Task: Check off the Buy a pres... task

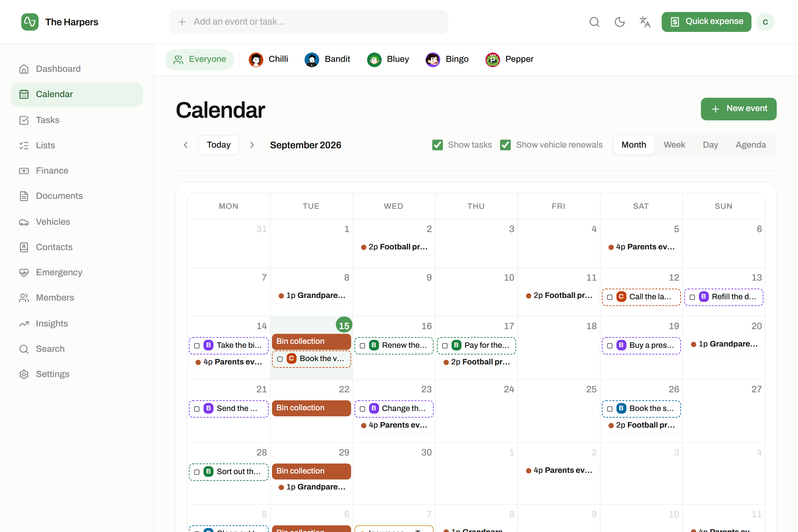Action: click(610, 346)
